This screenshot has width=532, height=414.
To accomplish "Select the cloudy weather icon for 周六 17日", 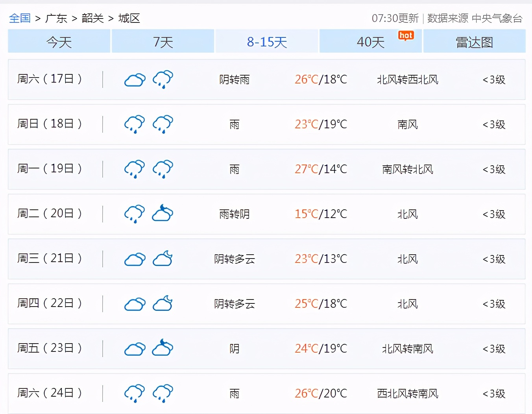I will click(135, 79).
